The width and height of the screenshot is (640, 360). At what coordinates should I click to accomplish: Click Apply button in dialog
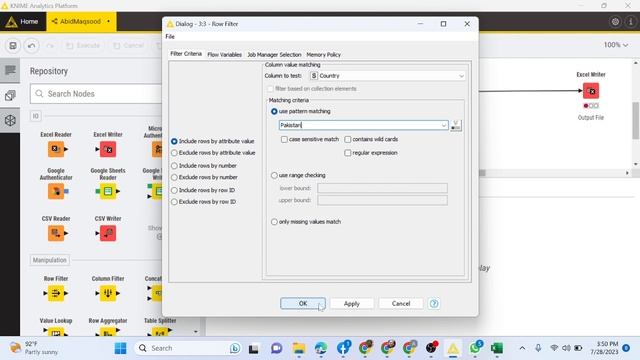(351, 303)
